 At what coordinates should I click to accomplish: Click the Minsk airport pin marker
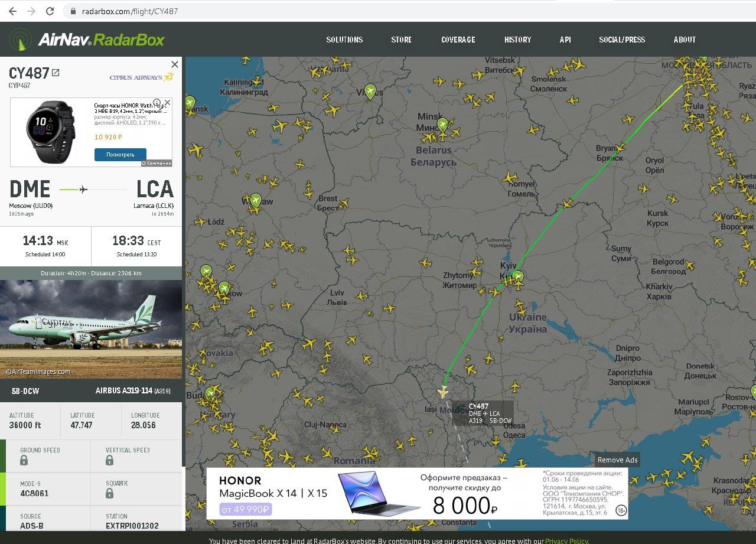(x=443, y=124)
